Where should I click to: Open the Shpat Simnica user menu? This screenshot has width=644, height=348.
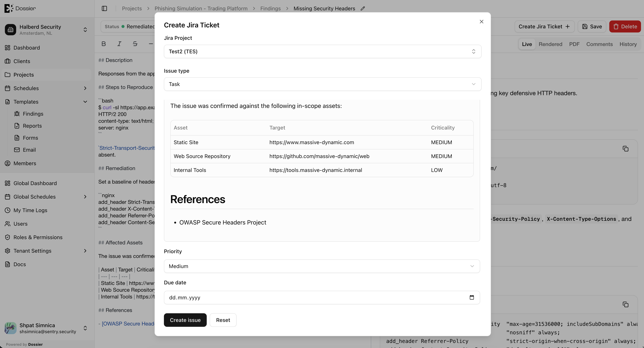(x=47, y=328)
